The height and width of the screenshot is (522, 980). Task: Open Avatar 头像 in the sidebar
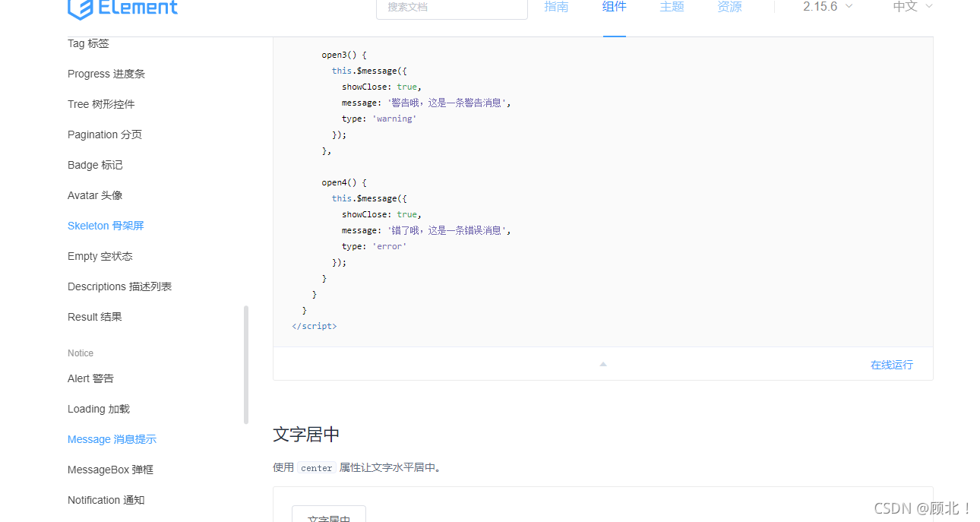coord(95,195)
